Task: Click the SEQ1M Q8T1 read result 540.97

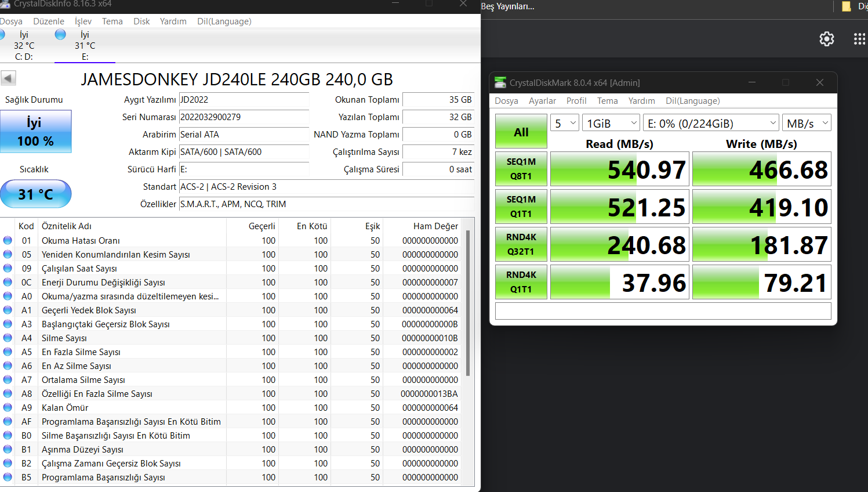Action: [620, 169]
